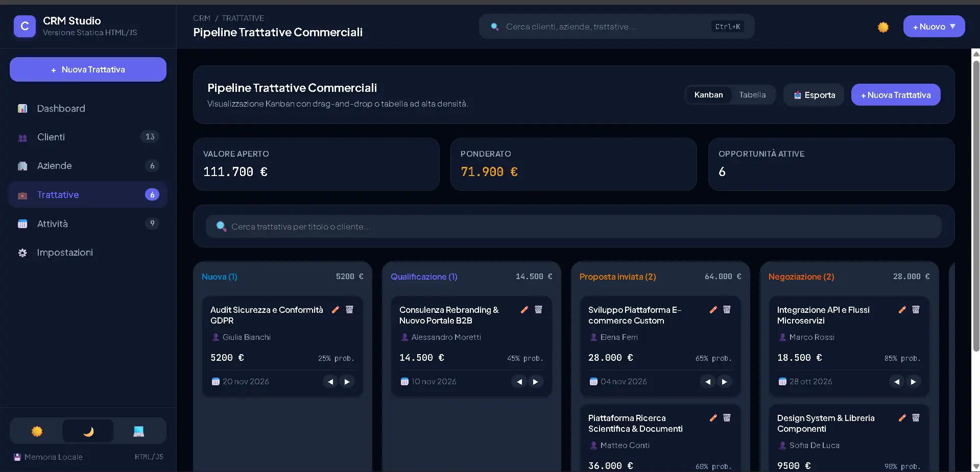
Task: Edit the Sviluppo Piattaforma E-commerce Custom deal
Action: click(713, 310)
